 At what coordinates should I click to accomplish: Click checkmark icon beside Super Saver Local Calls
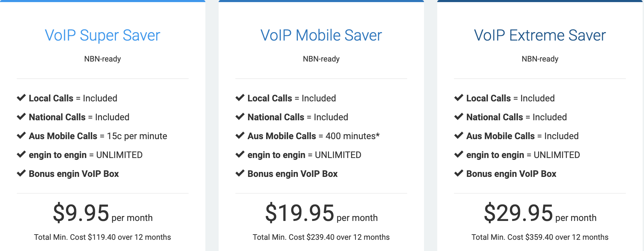(x=21, y=98)
